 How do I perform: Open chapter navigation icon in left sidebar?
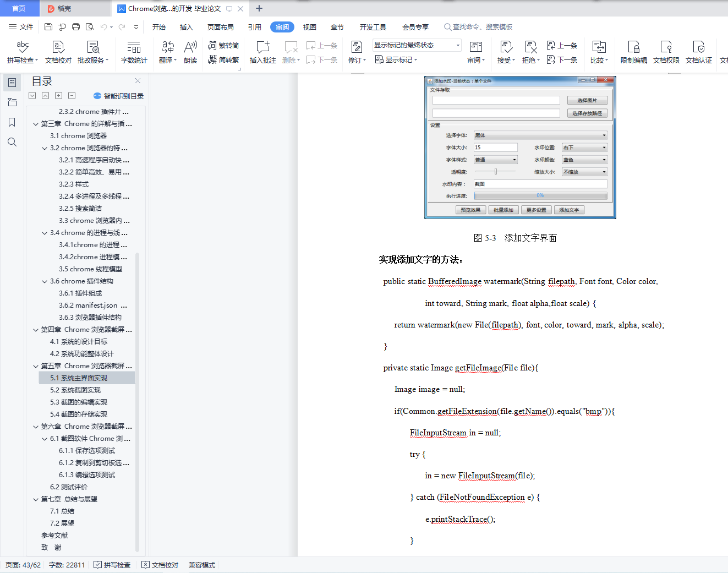(x=12, y=102)
